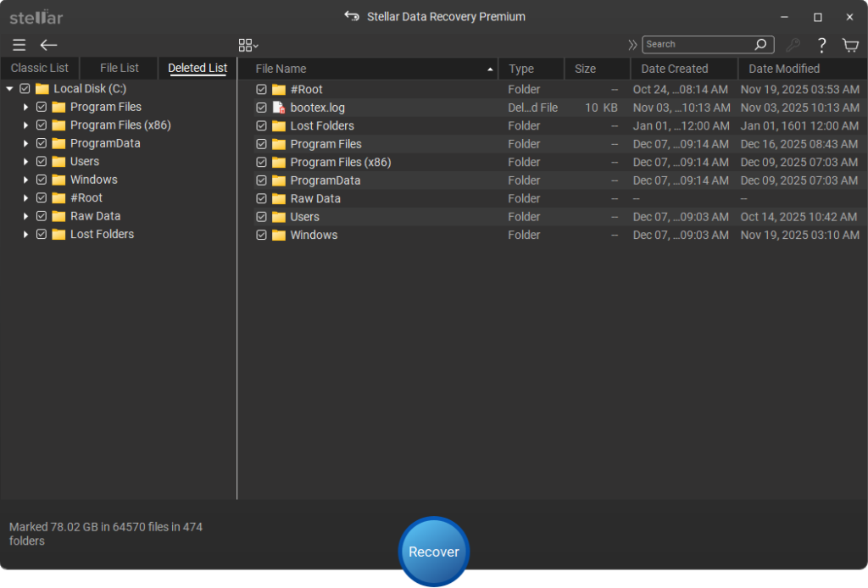Expand Program Files tree node

click(x=25, y=107)
